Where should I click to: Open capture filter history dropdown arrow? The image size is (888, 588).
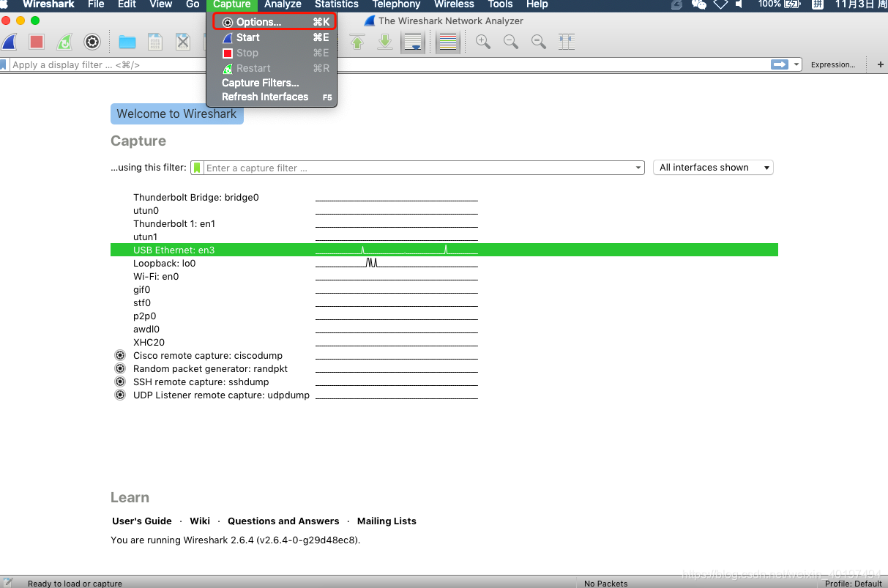[639, 168]
